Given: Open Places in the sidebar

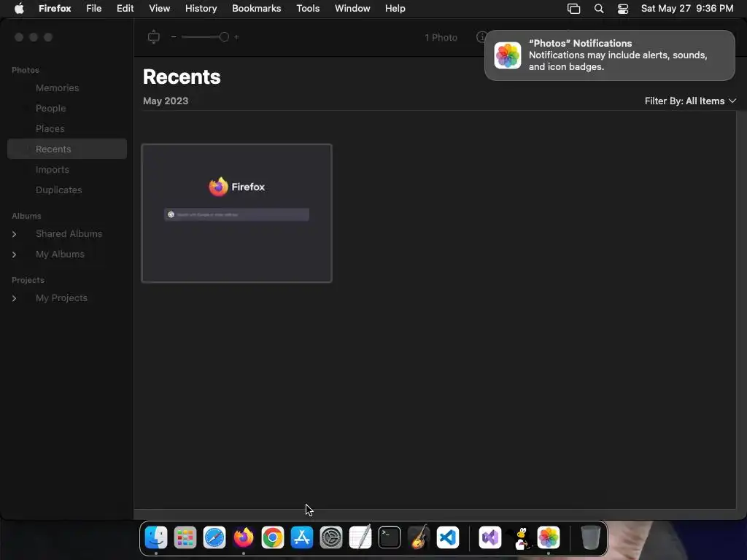Looking at the screenshot, I should tap(50, 128).
